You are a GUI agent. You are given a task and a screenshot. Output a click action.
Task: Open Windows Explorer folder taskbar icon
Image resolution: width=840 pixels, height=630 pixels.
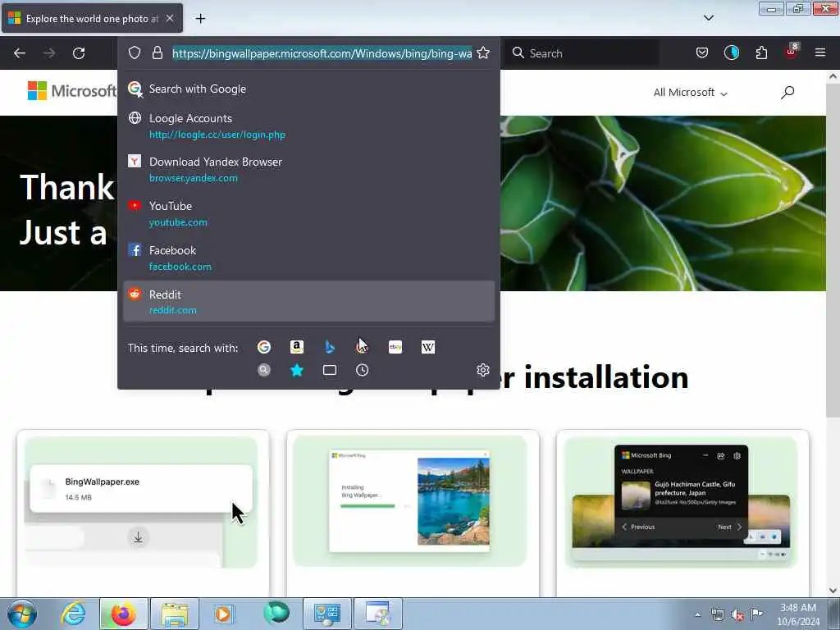[174, 614]
